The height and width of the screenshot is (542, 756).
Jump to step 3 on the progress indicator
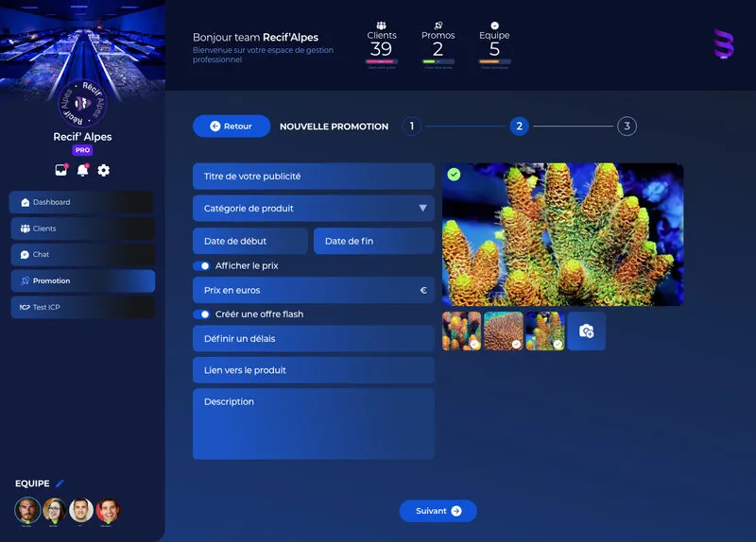pyautogui.click(x=627, y=127)
